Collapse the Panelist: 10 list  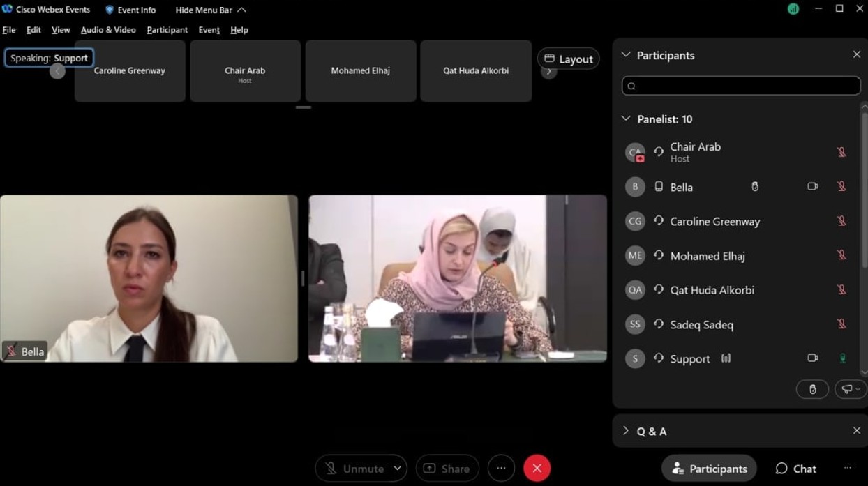click(625, 119)
